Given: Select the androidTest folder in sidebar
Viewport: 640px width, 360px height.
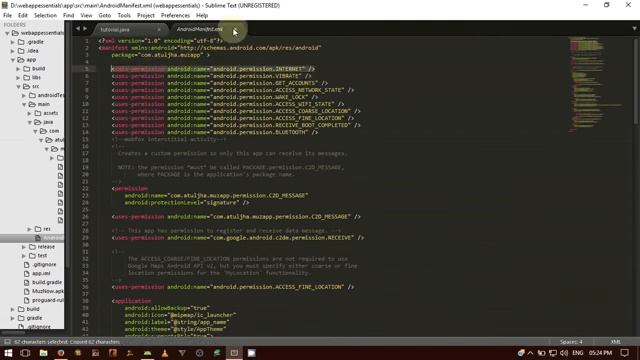Looking at the screenshot, I should pos(51,96).
